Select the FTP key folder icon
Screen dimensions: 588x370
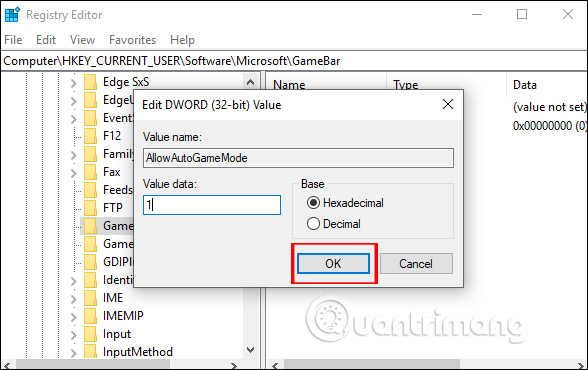pos(90,208)
